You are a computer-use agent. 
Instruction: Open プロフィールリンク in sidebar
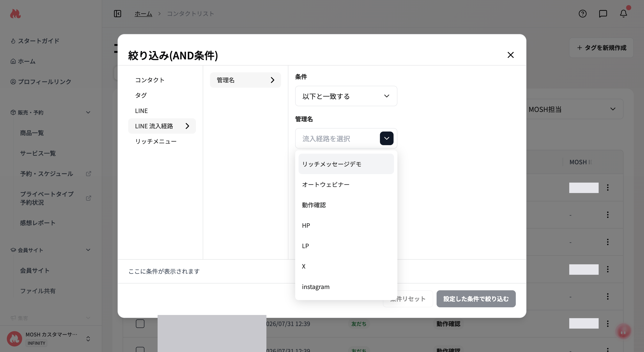pos(41,82)
